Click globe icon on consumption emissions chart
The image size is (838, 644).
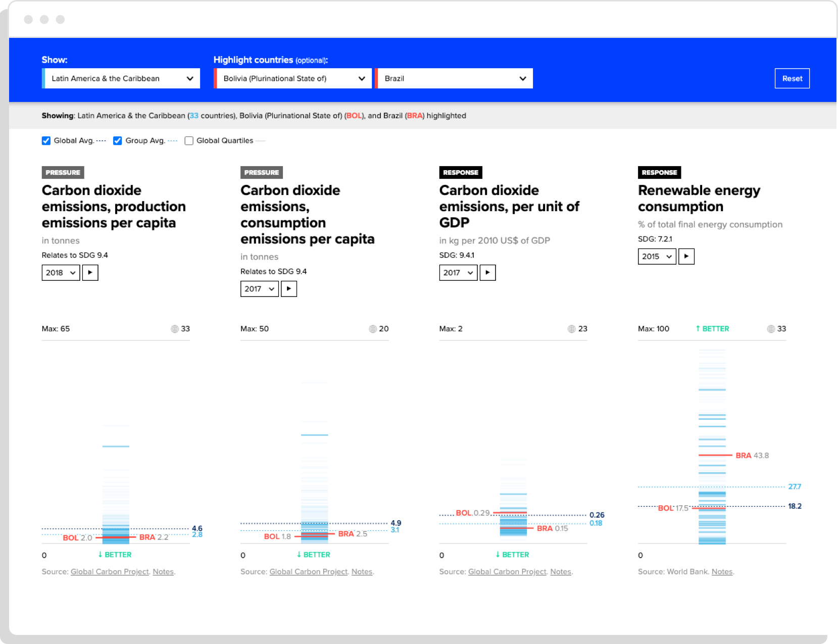click(x=373, y=329)
